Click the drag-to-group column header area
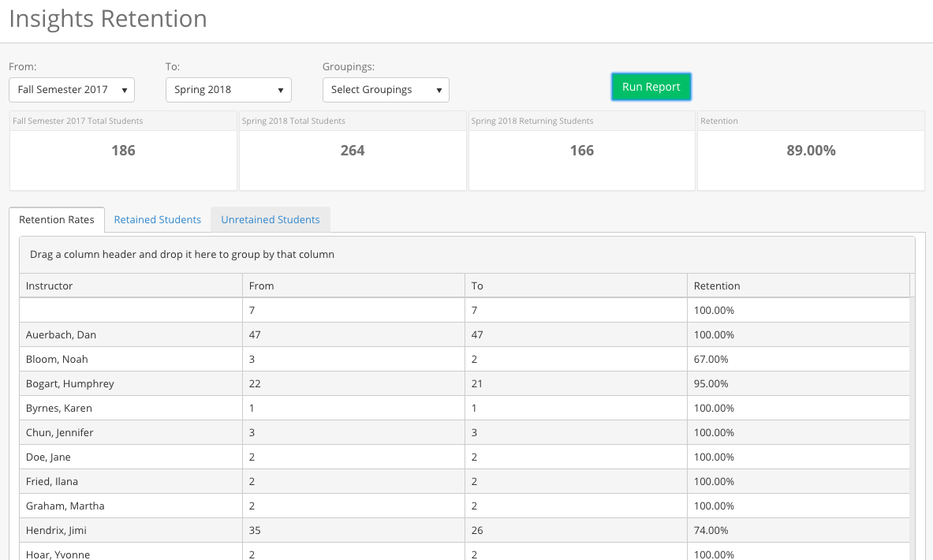The height and width of the screenshot is (560, 933). (x=467, y=255)
